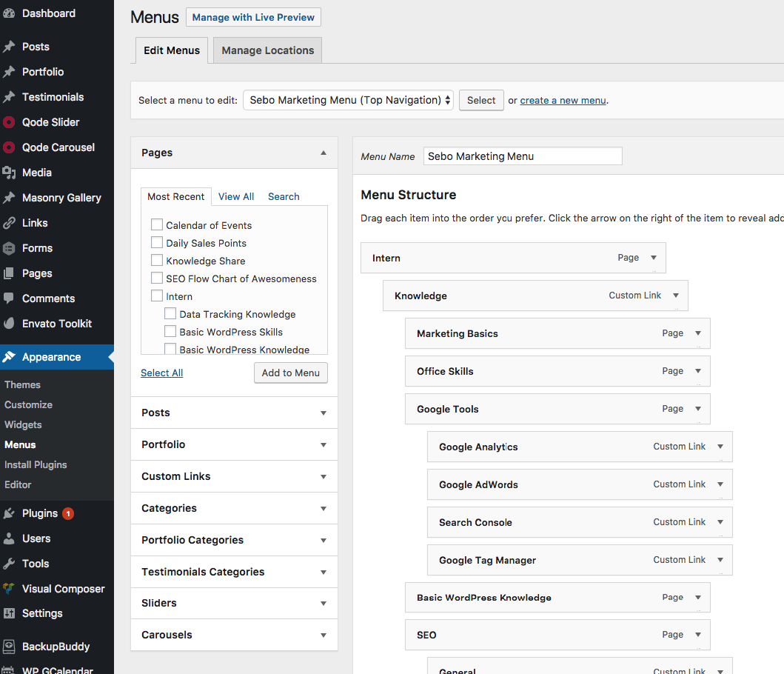The image size is (784, 674).
Task: Expand the Custom Links panel
Action: (323, 476)
